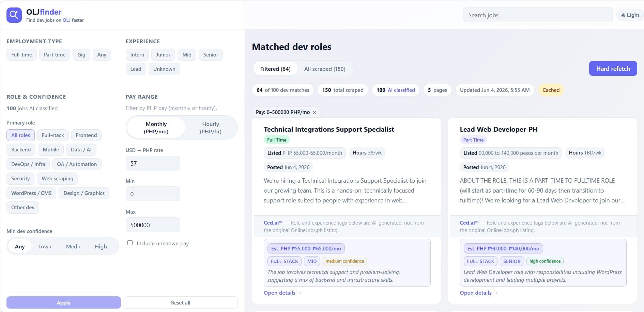Image resolution: width=644 pixels, height=312 pixels.
Task: Select the Full-time employment type chip
Action: coord(21,55)
